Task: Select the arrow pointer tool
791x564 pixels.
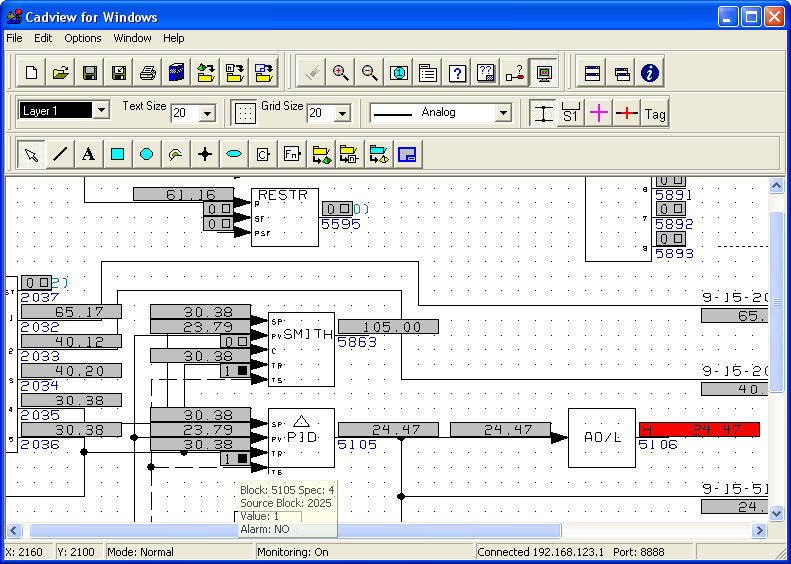Action: (31, 154)
